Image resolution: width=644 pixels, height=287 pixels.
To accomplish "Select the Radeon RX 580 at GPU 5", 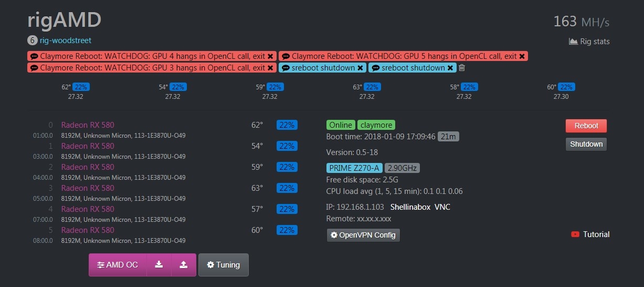I will click(x=88, y=230).
